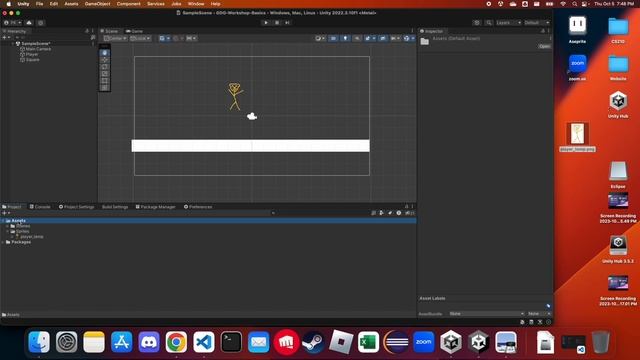Open the Local handle rotation dropdown
640x360 pixels.
140,38
